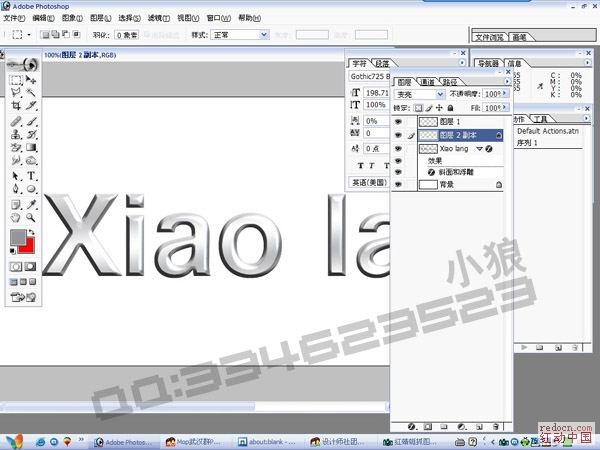Open the 样式 style dropdown in options bar
The height and width of the screenshot is (450, 600).
pos(237,34)
